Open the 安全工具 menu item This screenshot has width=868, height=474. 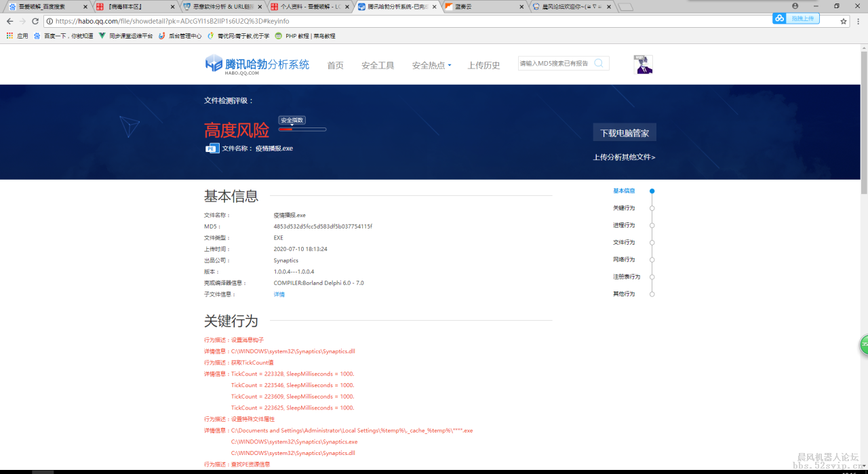(x=378, y=66)
